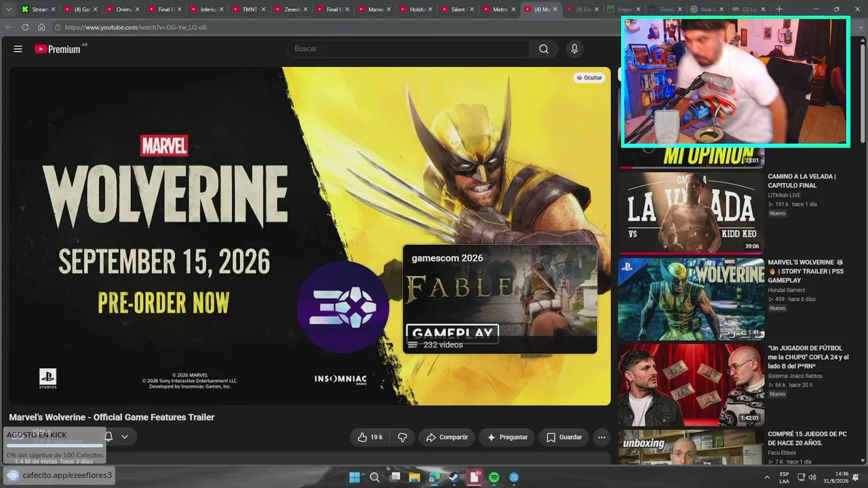Viewport: 868px width, 488px height.
Task: Open the gamescom 2026 Fable playlist card
Action: [x=500, y=299]
